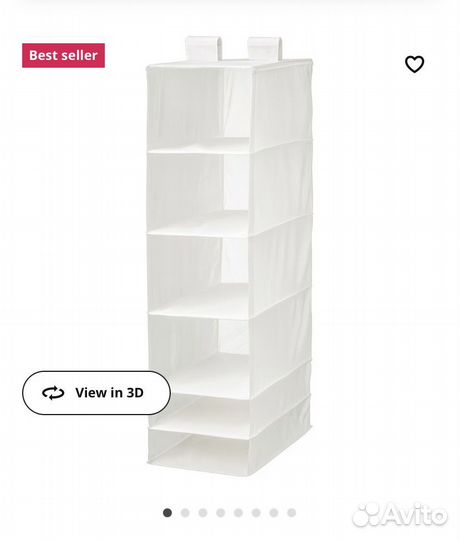Select the last image pagination dot
This screenshot has width=459, height=540.
292,513
